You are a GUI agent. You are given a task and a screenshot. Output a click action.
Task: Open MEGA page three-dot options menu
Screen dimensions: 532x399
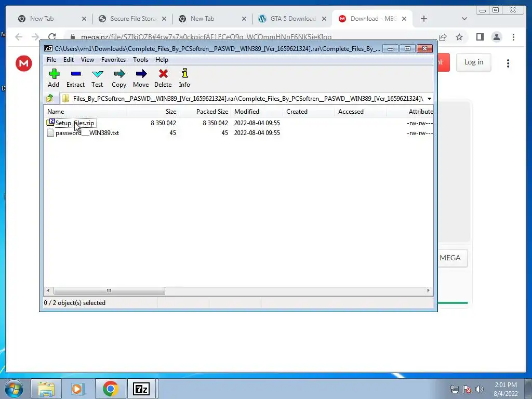[x=508, y=63]
